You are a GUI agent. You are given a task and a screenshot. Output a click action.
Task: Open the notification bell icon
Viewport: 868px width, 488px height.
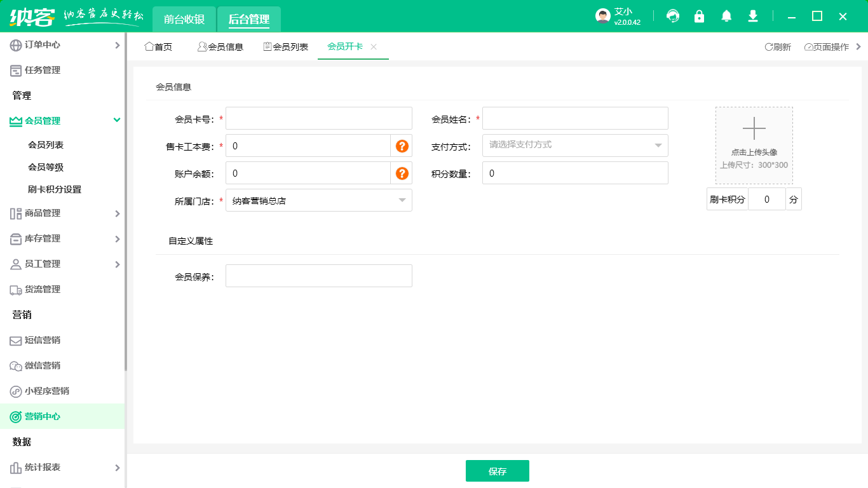(726, 16)
